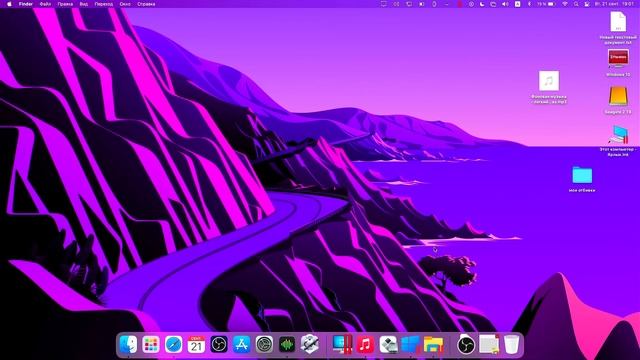Open the Apple menu

[x=9, y=4]
